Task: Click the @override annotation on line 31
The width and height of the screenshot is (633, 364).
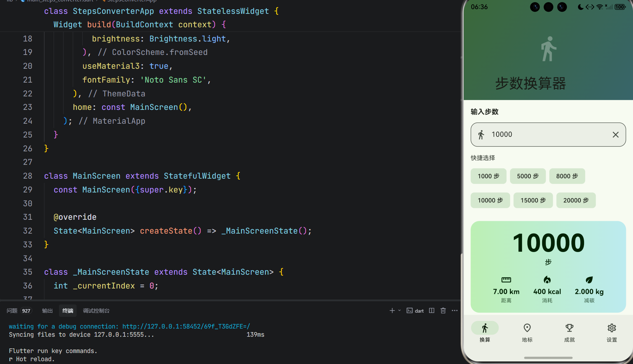Action: 75,217
